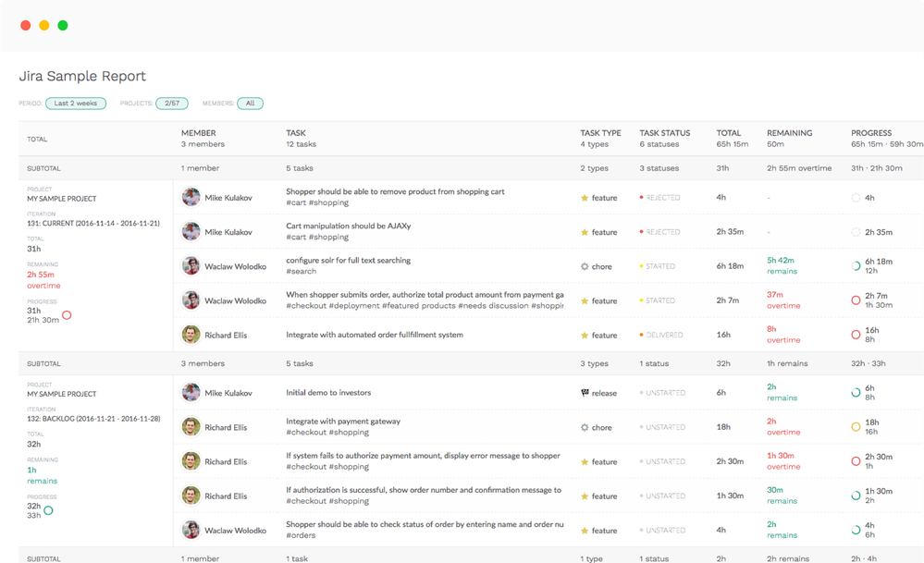
Task: Click red rejected status dot for remove product task
Action: click(x=641, y=197)
